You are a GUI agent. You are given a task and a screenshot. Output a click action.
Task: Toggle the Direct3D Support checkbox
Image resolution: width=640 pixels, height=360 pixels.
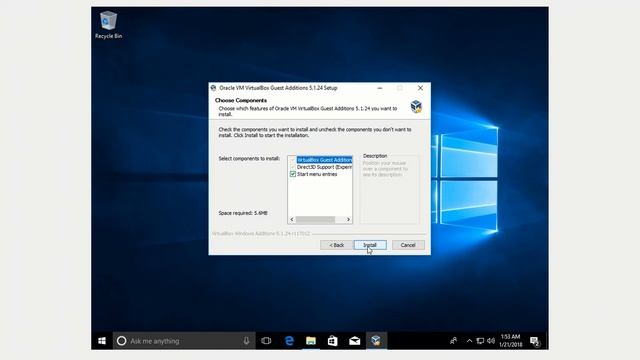click(x=293, y=167)
